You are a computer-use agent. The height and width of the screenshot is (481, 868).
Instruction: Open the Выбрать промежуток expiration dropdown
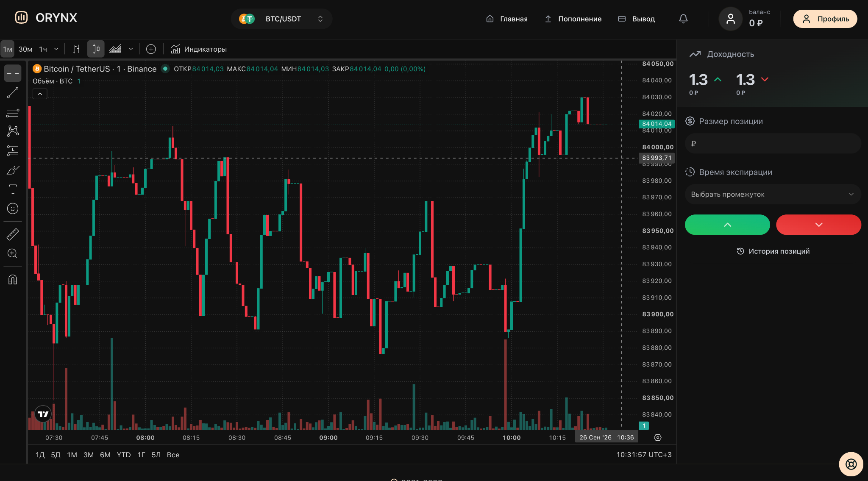(x=773, y=194)
